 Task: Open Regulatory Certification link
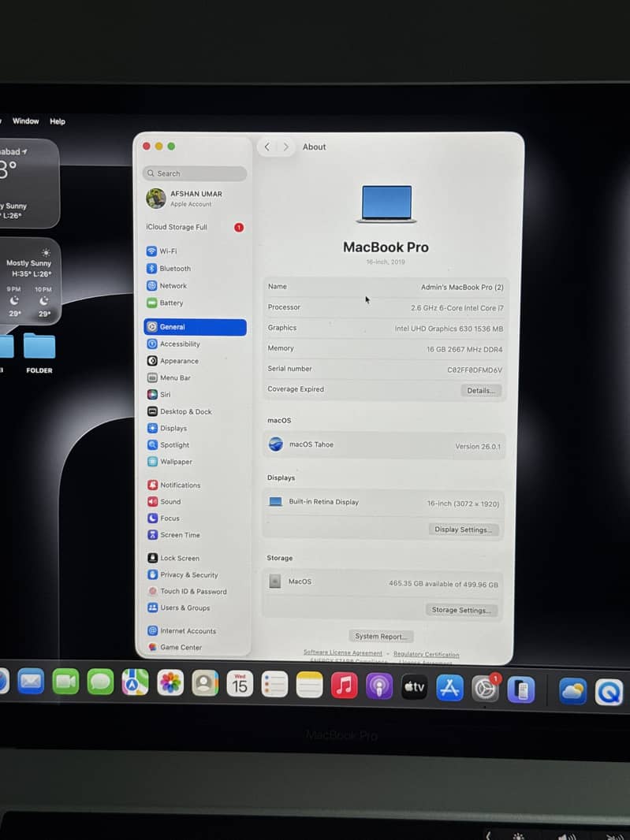(427, 654)
